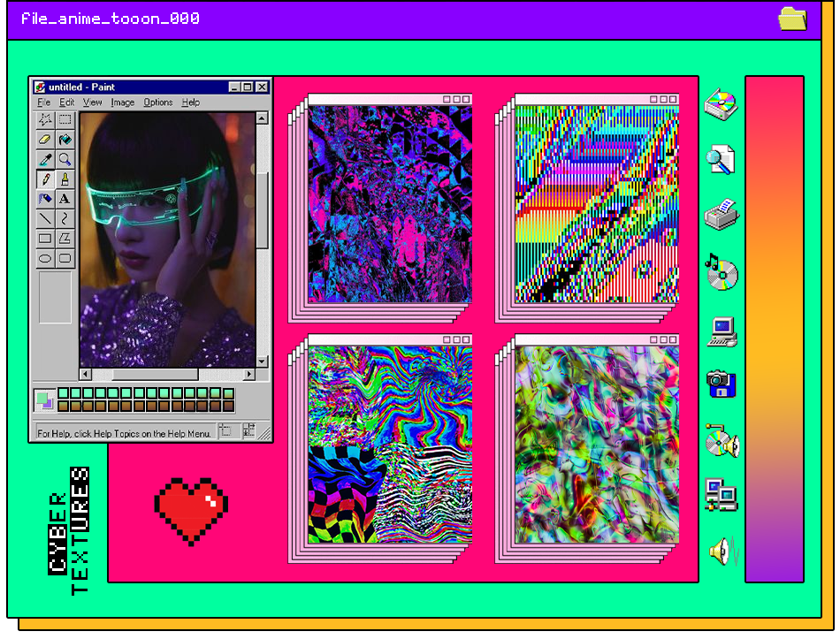Choose the Brush tool in Paint
840x639 pixels.
tap(65, 179)
